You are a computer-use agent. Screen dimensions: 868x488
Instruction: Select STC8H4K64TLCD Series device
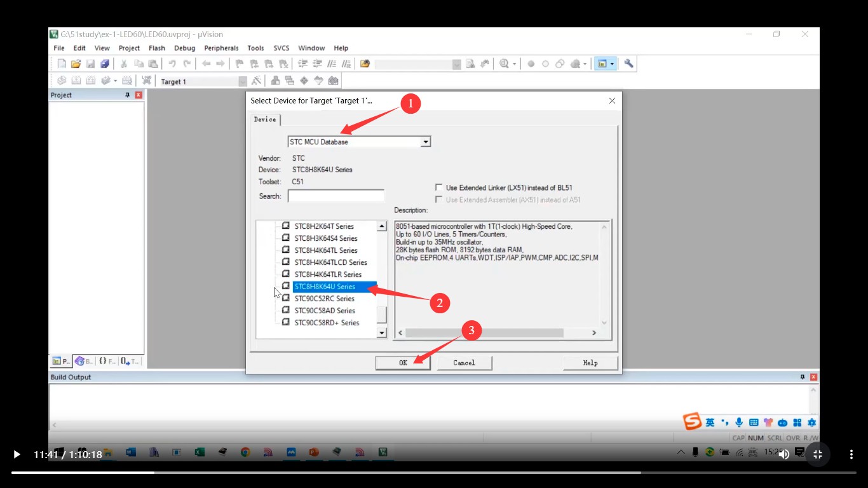point(330,262)
